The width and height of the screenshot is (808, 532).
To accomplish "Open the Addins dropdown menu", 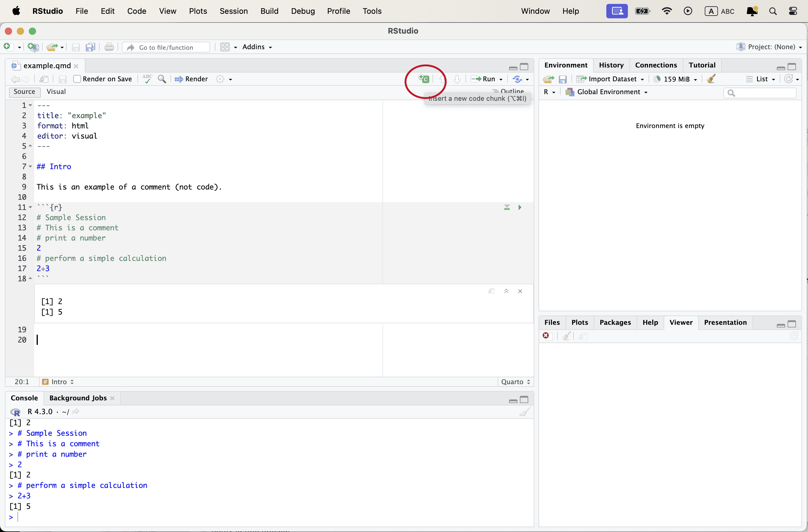I will click(257, 47).
